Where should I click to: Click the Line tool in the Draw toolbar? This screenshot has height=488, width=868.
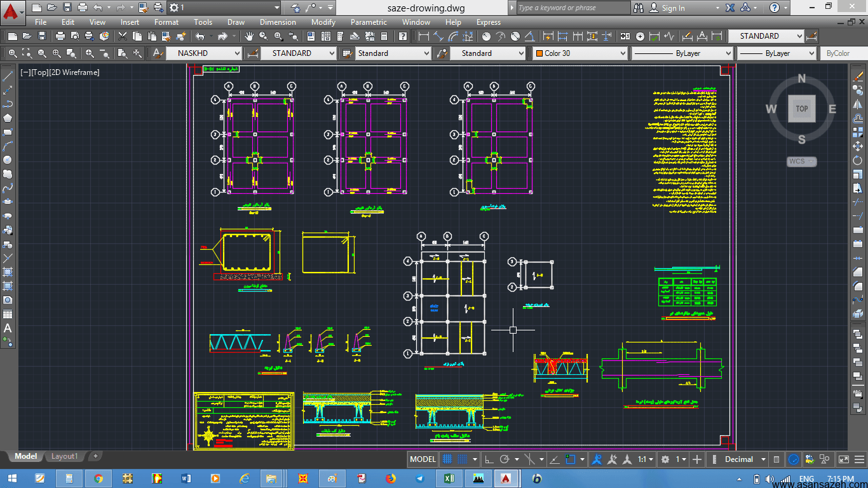(x=8, y=76)
